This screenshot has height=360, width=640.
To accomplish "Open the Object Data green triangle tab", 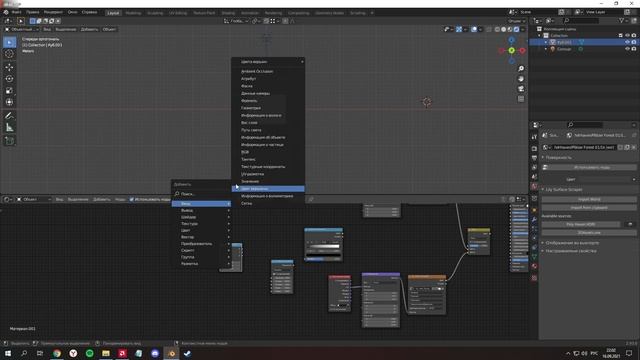I will 534,257.
